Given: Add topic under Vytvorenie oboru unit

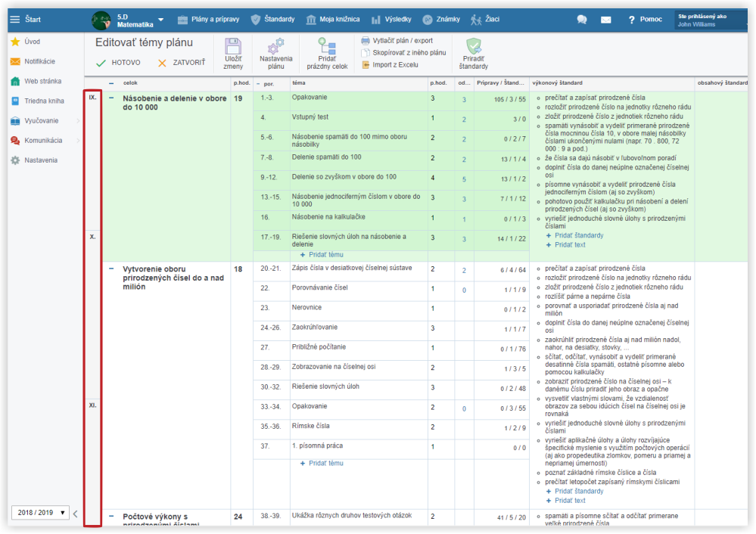Looking at the screenshot, I should [322, 463].
